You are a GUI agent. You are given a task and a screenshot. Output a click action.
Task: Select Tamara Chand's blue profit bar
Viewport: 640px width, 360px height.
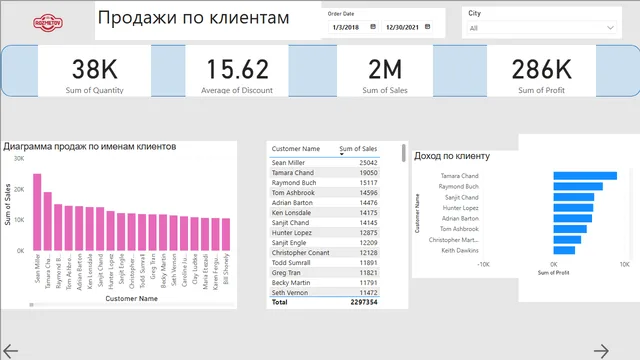coord(585,176)
